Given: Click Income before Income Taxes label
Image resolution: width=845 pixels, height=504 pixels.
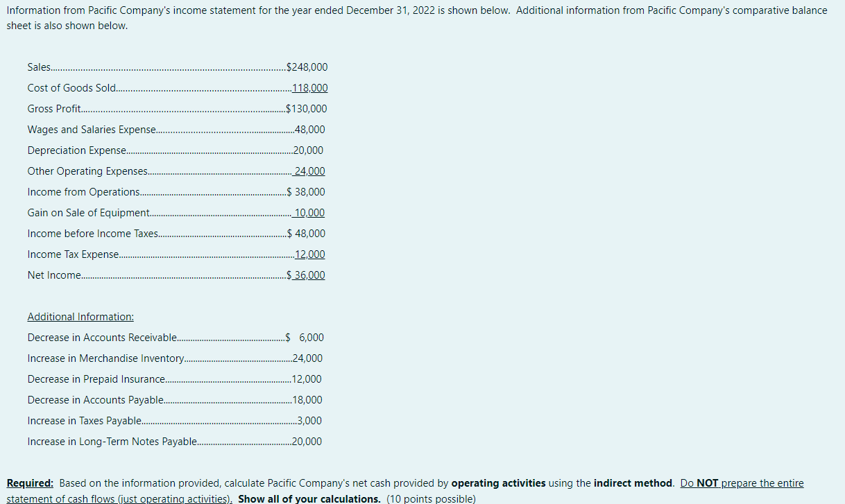Looking at the screenshot, I should (93, 234).
